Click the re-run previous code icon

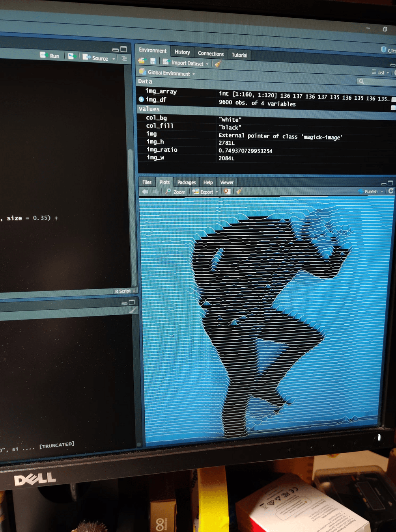coord(71,56)
